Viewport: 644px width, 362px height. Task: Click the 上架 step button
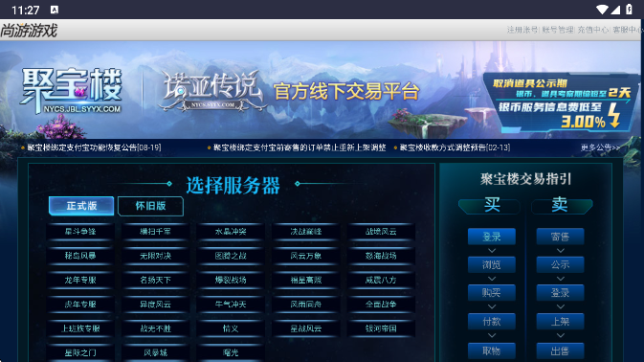pos(560,322)
